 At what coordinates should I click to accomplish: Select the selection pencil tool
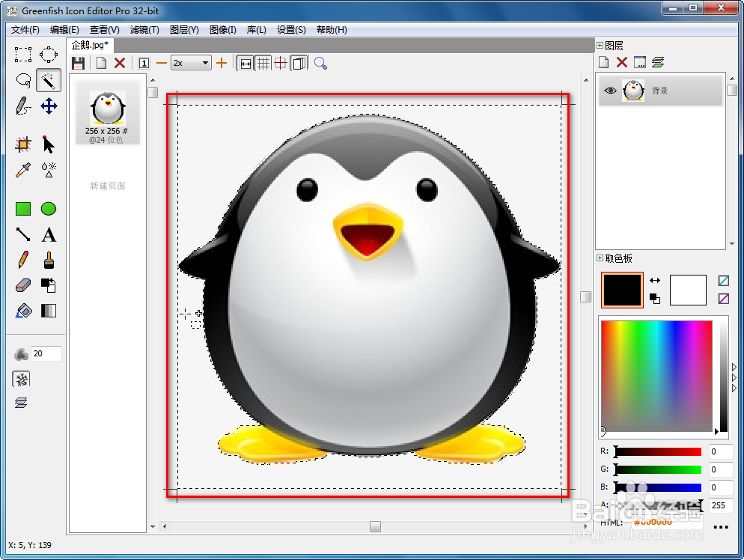(x=22, y=106)
